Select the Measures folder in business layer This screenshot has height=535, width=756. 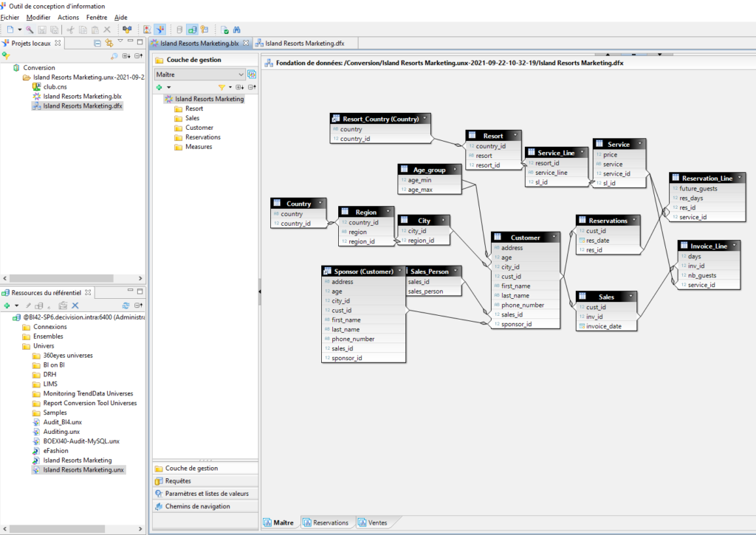(198, 147)
